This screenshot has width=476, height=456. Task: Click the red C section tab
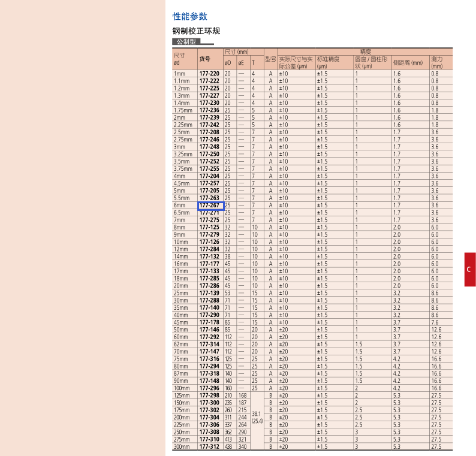pyautogui.click(x=470, y=270)
